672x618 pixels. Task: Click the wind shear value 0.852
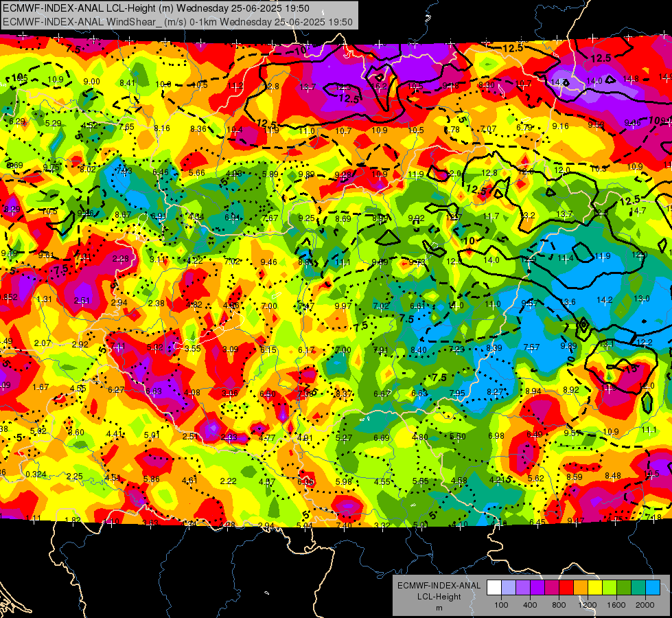tap(8, 297)
